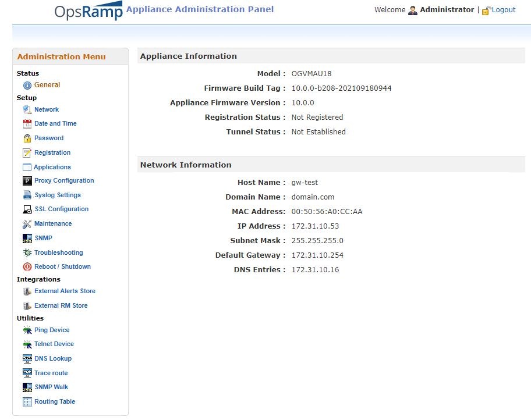Image resolution: width=531 pixels, height=420 pixels.
Task: Open Reboot / Shutdown link
Action: [62, 266]
